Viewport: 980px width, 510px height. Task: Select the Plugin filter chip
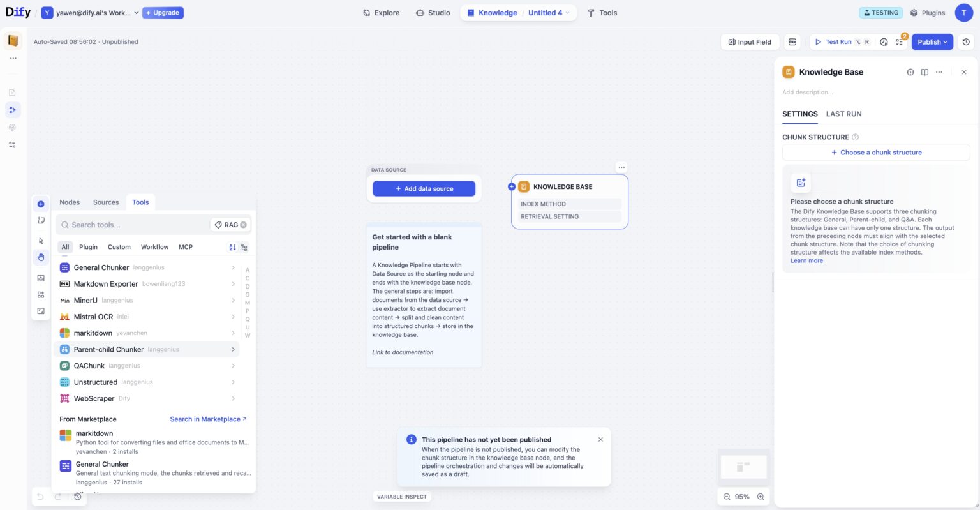[x=88, y=246]
